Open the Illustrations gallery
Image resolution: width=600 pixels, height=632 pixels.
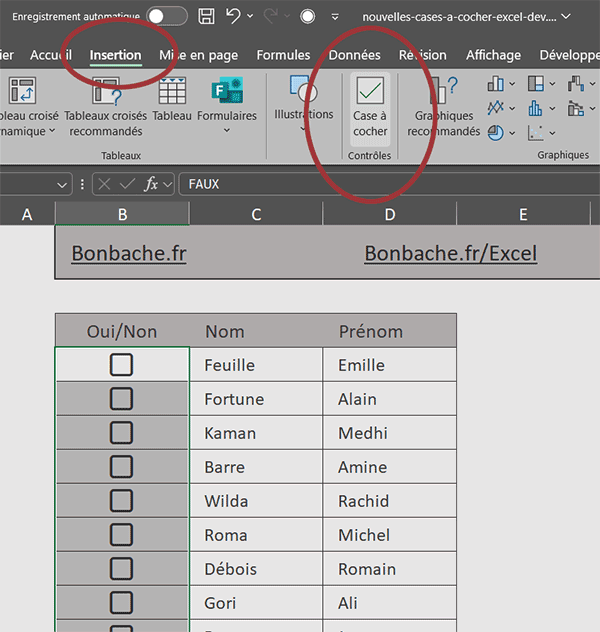[303, 104]
